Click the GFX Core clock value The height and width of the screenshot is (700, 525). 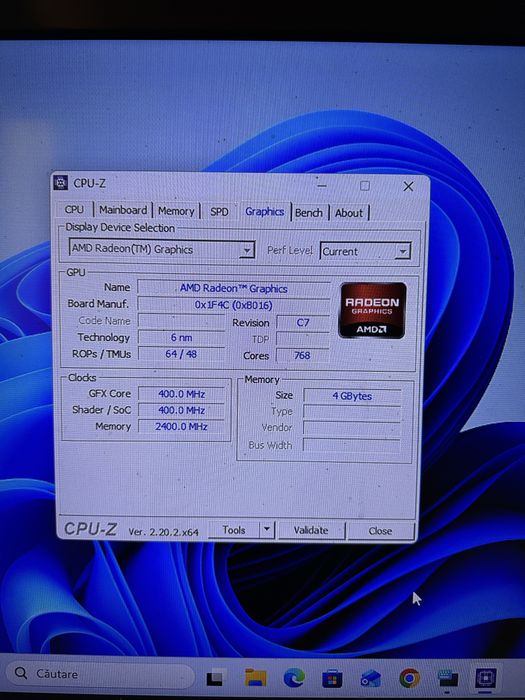[181, 394]
